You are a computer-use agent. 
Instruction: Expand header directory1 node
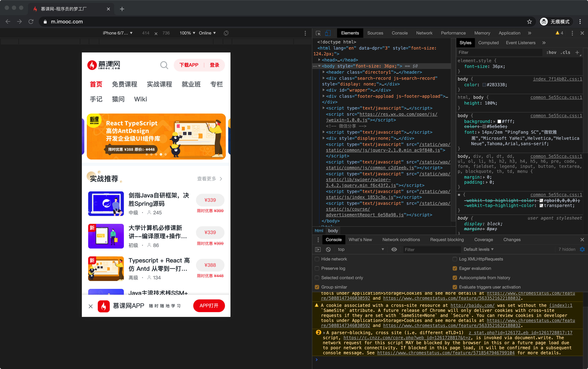click(x=323, y=72)
